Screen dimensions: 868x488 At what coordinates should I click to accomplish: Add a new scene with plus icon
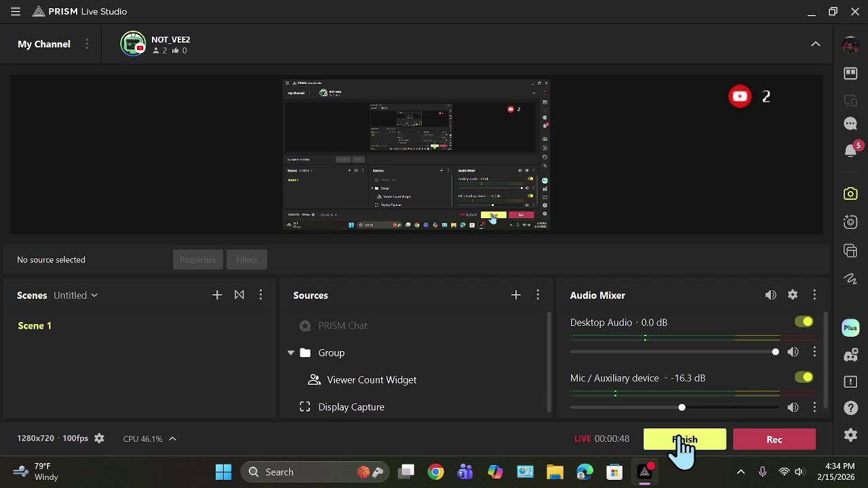(217, 295)
